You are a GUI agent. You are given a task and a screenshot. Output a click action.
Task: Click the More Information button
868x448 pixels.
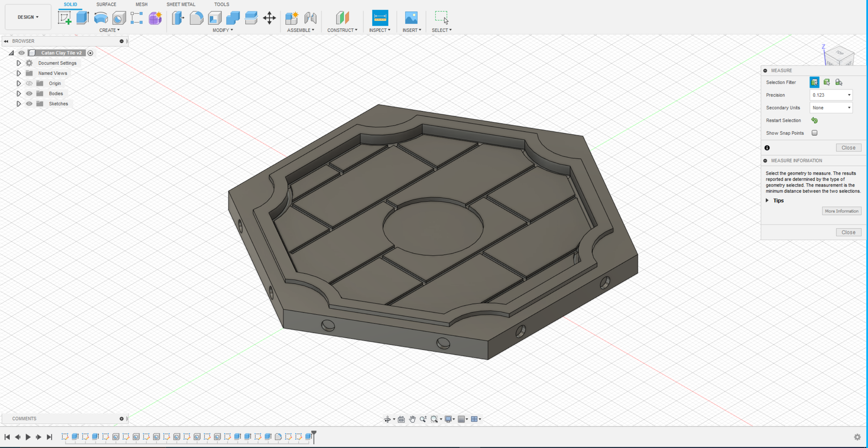coord(842,211)
